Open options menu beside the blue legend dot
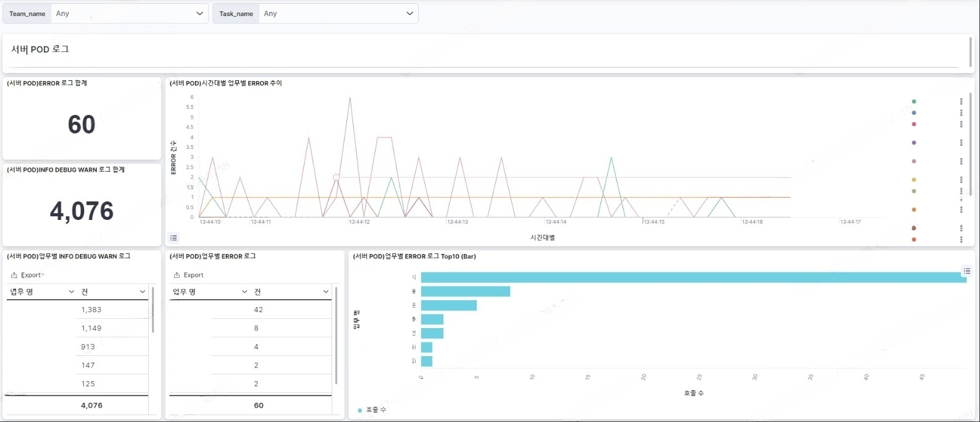980x422 pixels. (x=961, y=113)
